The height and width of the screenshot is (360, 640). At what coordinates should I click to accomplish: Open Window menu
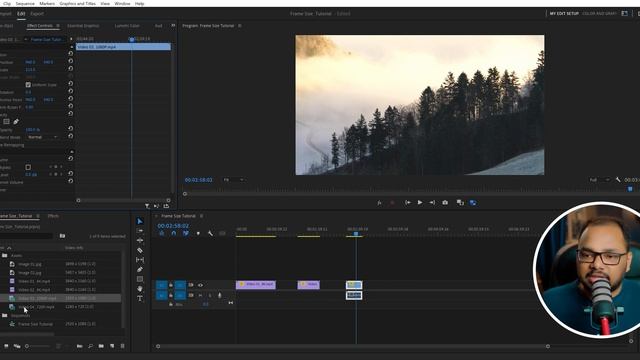pyautogui.click(x=122, y=3)
